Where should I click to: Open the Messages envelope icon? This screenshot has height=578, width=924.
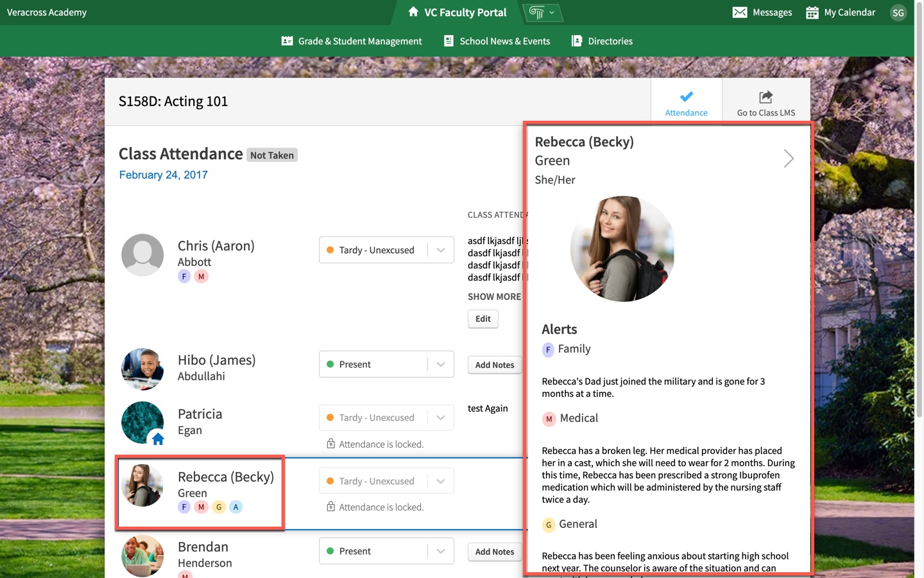(739, 12)
